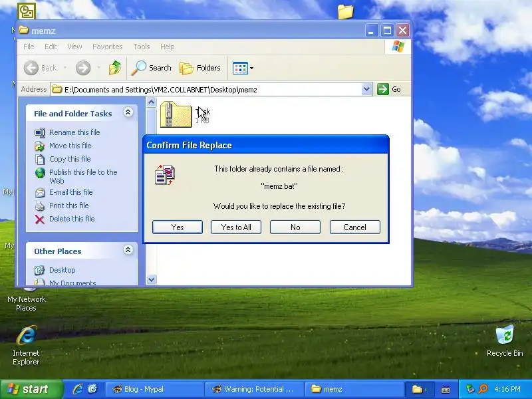532x399 pixels.
Task: Cancel the file replace dialog
Action: point(355,227)
